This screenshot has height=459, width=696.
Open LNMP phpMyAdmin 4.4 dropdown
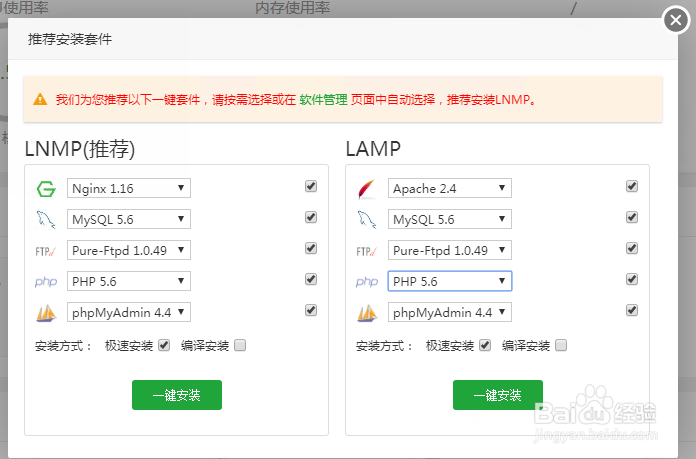[129, 312]
